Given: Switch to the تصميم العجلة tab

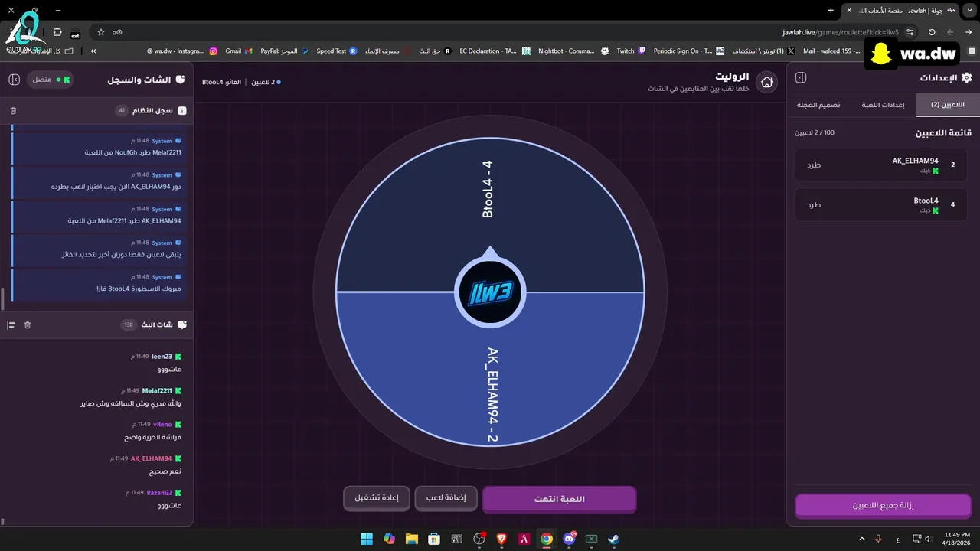Looking at the screenshot, I should pos(818,105).
